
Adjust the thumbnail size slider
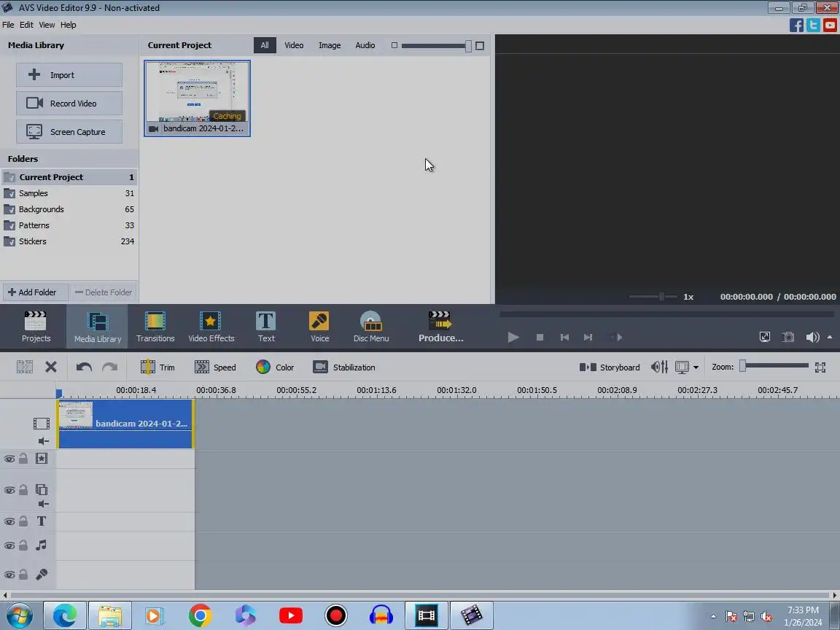468,46
